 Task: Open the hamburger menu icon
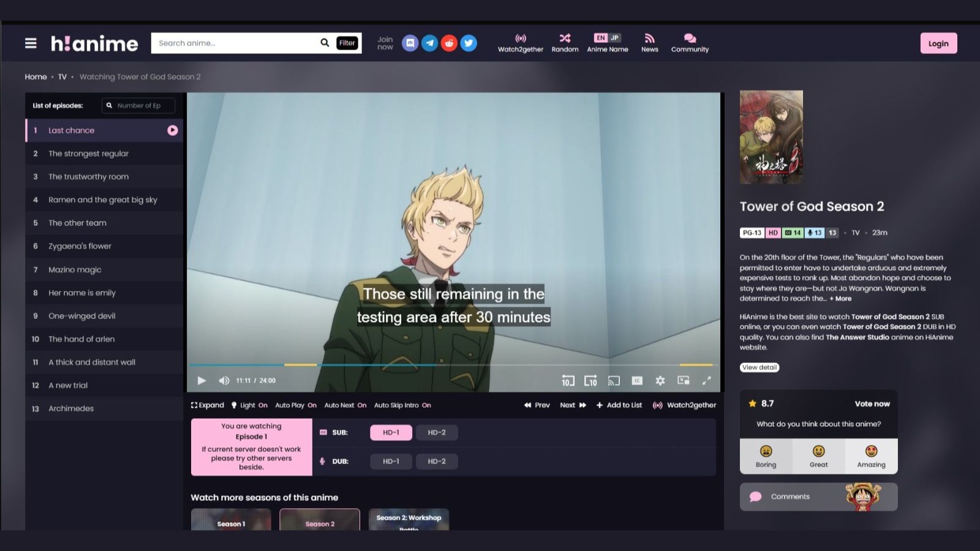coord(31,43)
